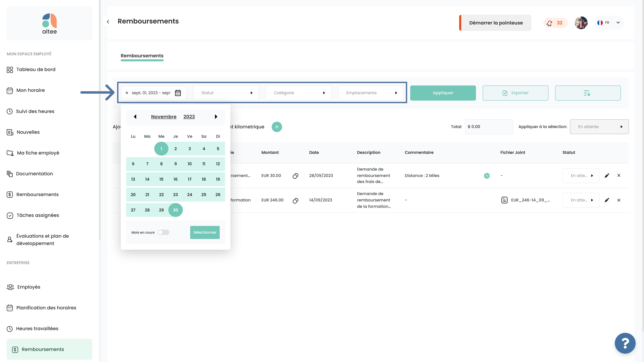Open Suivi des heures in sidebar
The width and height of the screenshot is (644, 362).
coord(30,111)
